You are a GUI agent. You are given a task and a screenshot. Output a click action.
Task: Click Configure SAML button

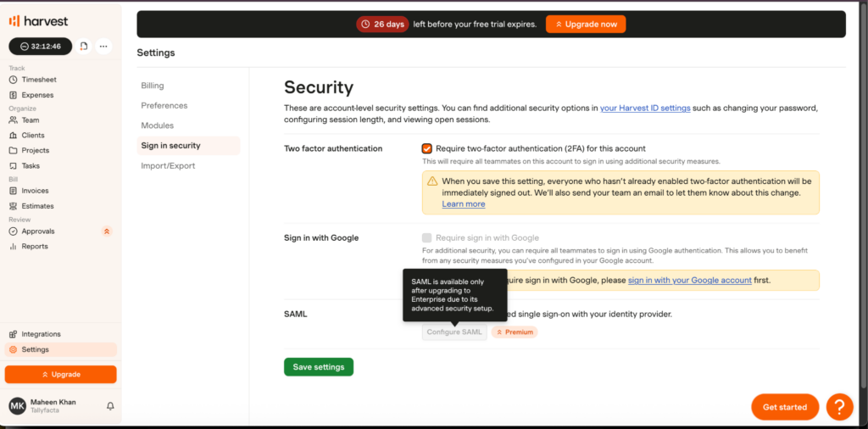[x=454, y=332]
